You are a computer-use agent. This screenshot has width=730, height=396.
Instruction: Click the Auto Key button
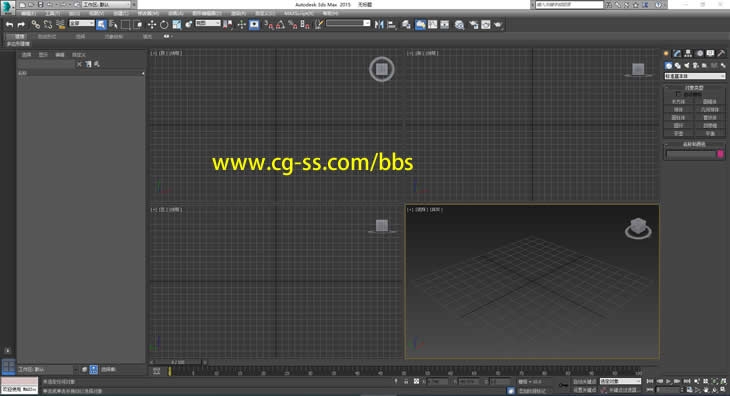coord(584,382)
